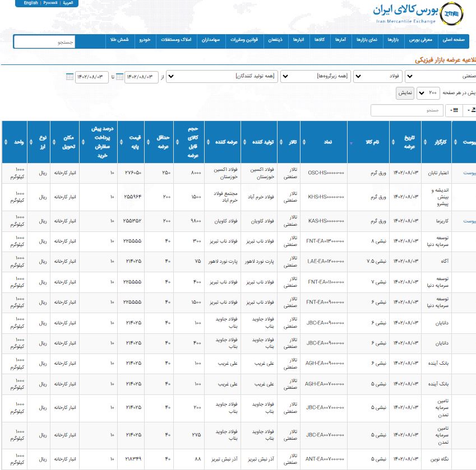
Task: Click the end date field after تا
Action: click(x=92, y=77)
